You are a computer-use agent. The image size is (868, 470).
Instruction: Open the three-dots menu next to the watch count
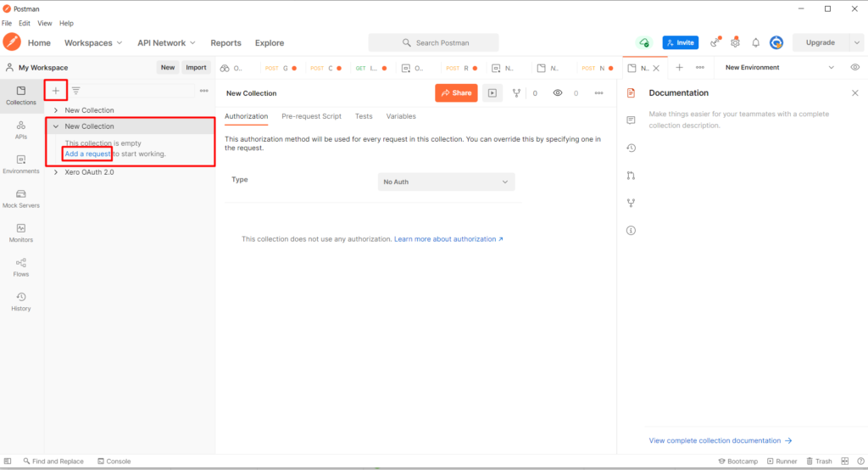pyautogui.click(x=598, y=93)
